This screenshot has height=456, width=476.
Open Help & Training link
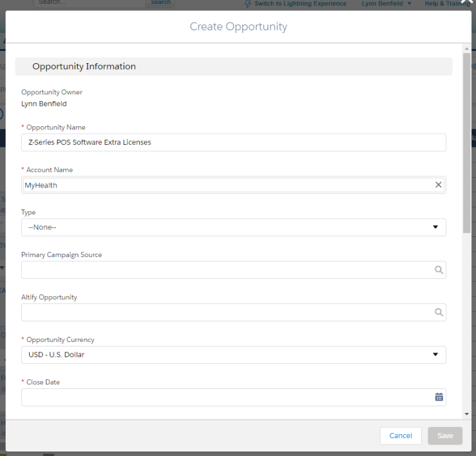click(x=448, y=4)
